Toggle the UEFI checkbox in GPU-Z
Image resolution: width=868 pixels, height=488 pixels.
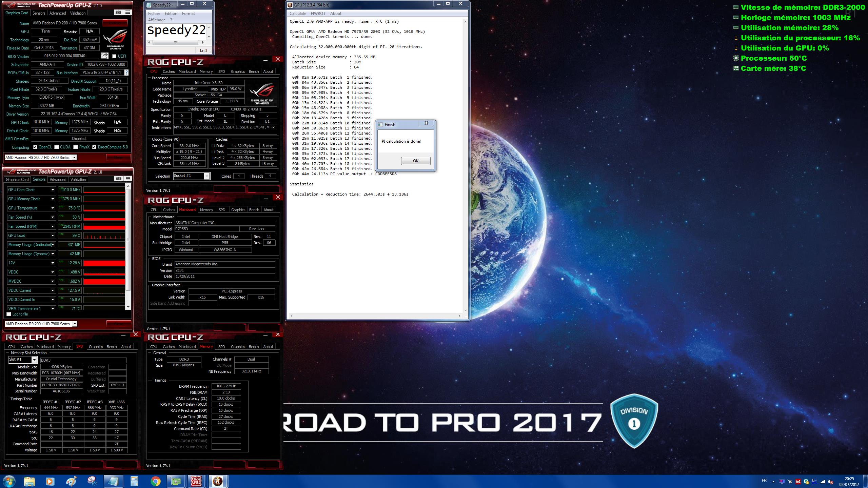[114, 56]
